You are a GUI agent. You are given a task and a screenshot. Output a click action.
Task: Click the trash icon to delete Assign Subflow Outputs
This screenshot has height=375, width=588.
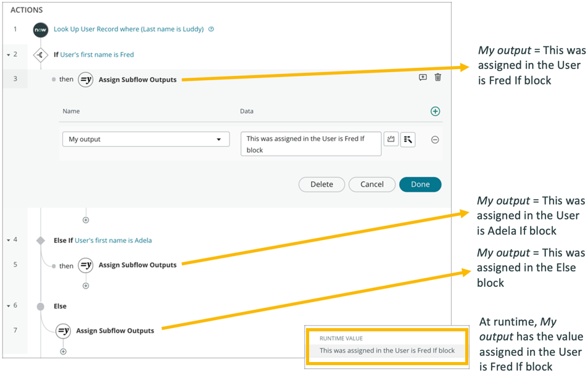(437, 78)
